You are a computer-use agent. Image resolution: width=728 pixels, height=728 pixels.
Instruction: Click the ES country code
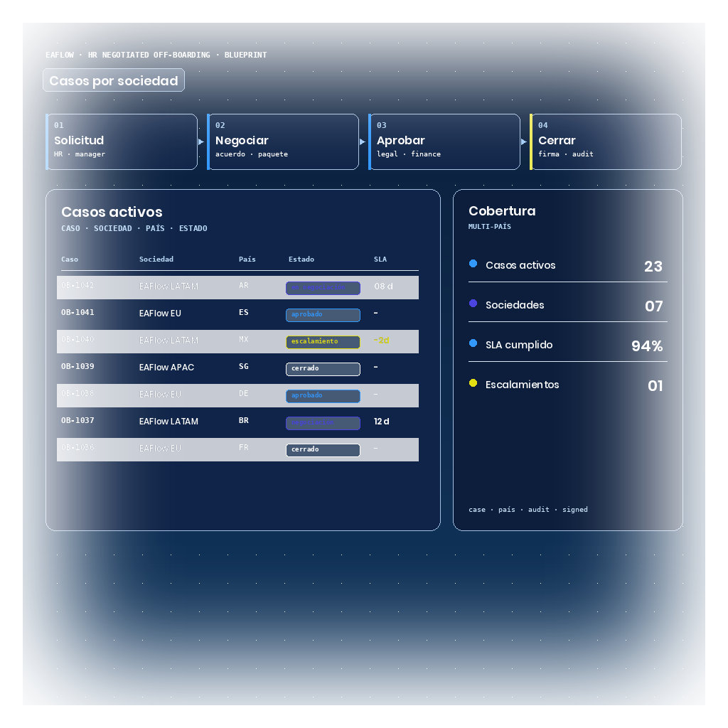(x=244, y=313)
